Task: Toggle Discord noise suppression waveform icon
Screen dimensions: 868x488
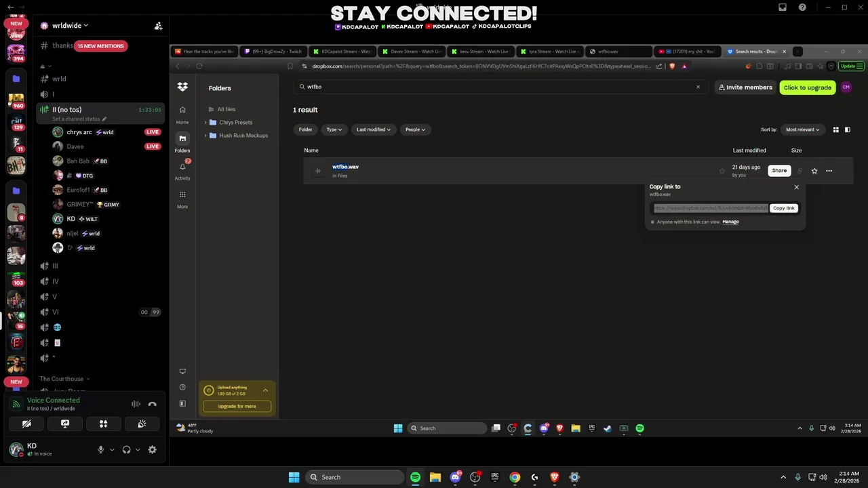Action: tap(136, 404)
